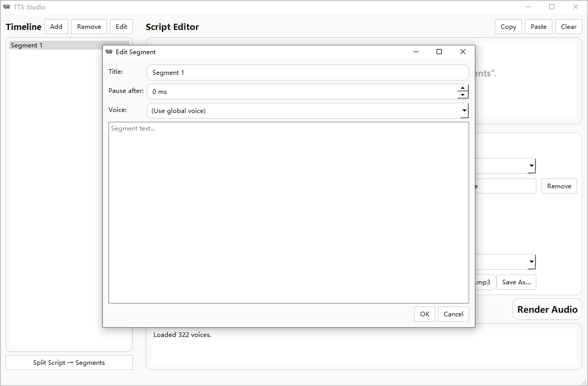588x386 pixels.
Task: Increase the Pause after value
Action: click(x=463, y=88)
